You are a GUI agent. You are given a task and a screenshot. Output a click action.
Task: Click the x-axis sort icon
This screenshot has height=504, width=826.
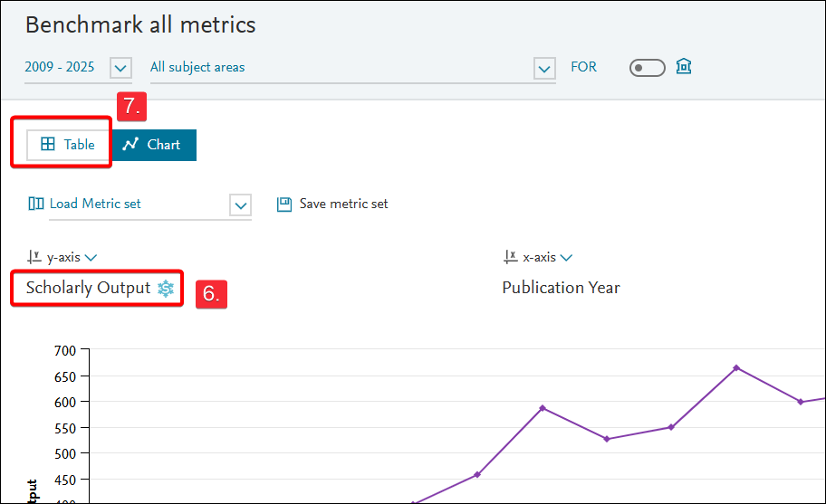pyautogui.click(x=510, y=258)
